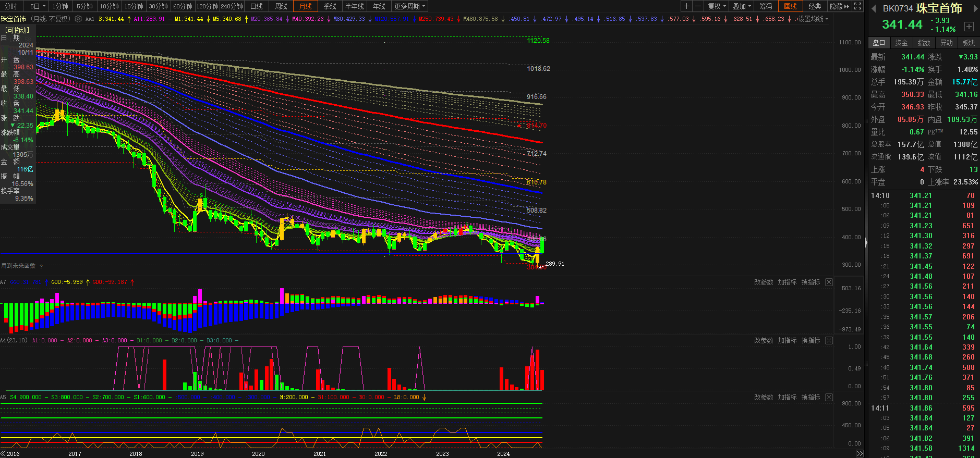Open the 资金 capital flow tab
The image size is (980, 458).
[901, 43]
